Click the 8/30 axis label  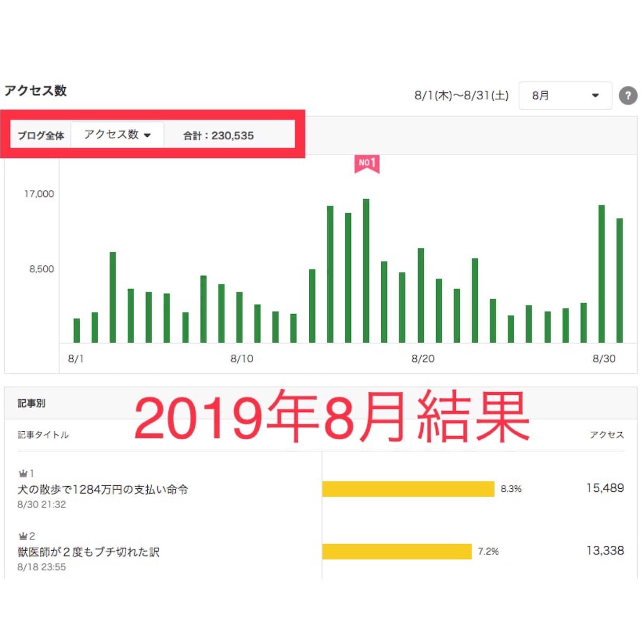[x=604, y=359]
